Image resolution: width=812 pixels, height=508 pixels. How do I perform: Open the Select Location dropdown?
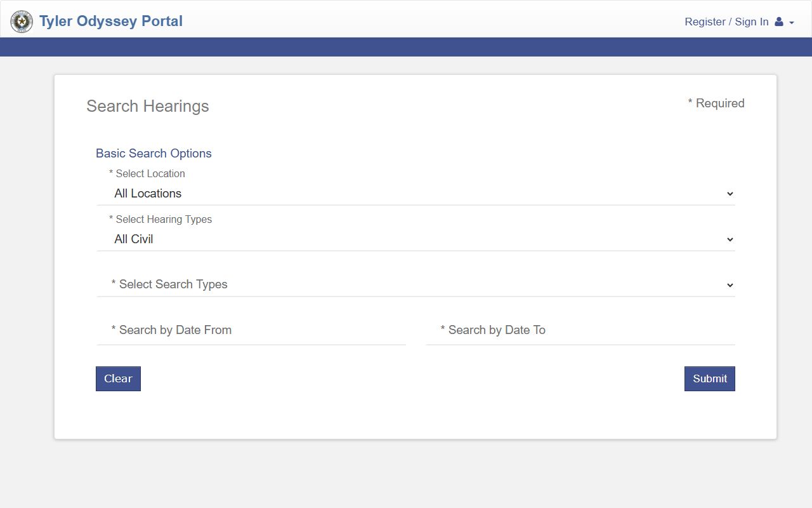416,194
